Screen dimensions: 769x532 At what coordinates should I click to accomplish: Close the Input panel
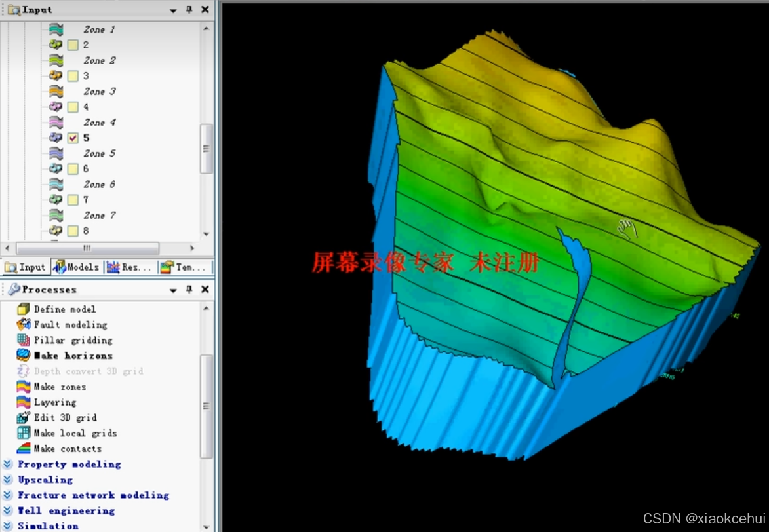point(205,9)
